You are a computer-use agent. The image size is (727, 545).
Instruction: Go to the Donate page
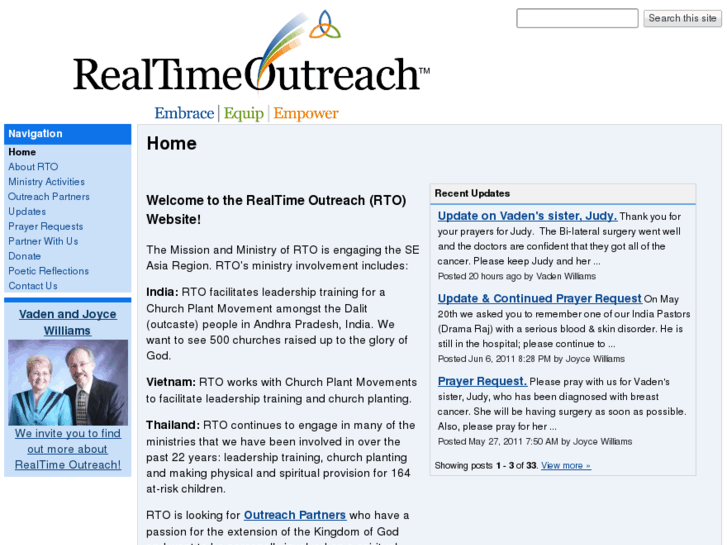pyautogui.click(x=24, y=256)
